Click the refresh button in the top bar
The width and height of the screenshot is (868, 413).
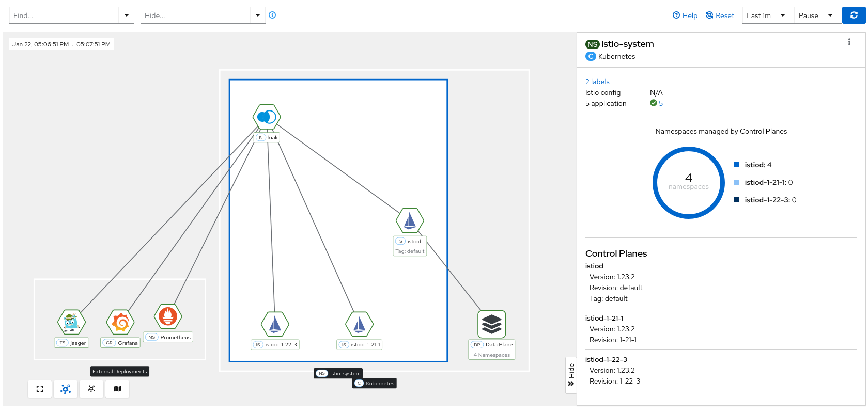tap(854, 15)
